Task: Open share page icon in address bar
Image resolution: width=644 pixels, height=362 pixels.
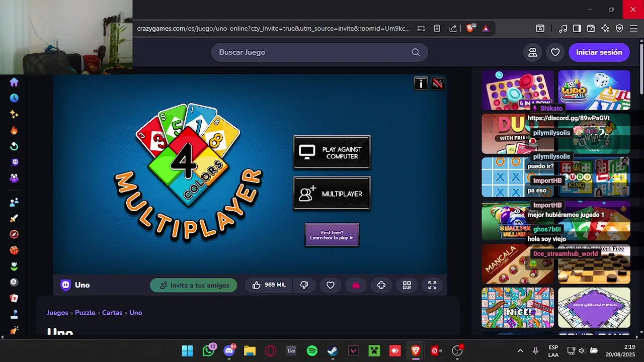Action: pyautogui.click(x=453, y=29)
